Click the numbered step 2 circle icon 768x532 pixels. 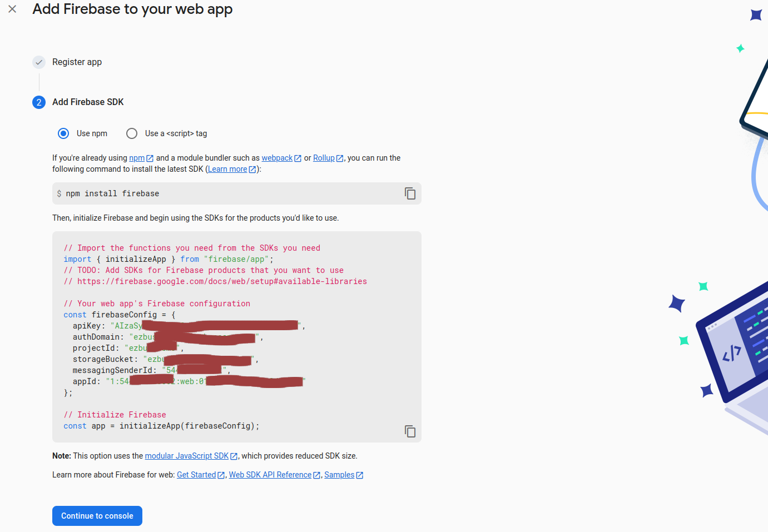click(38, 102)
